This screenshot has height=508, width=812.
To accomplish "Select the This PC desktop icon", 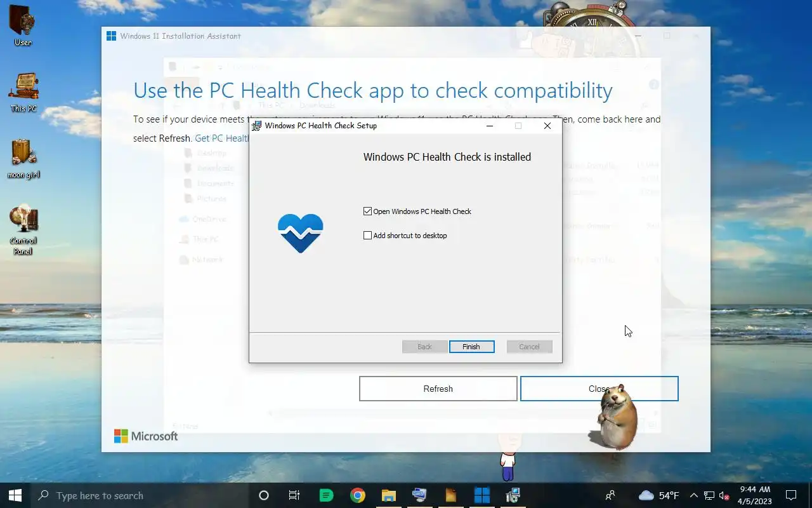I will pyautogui.click(x=23, y=93).
